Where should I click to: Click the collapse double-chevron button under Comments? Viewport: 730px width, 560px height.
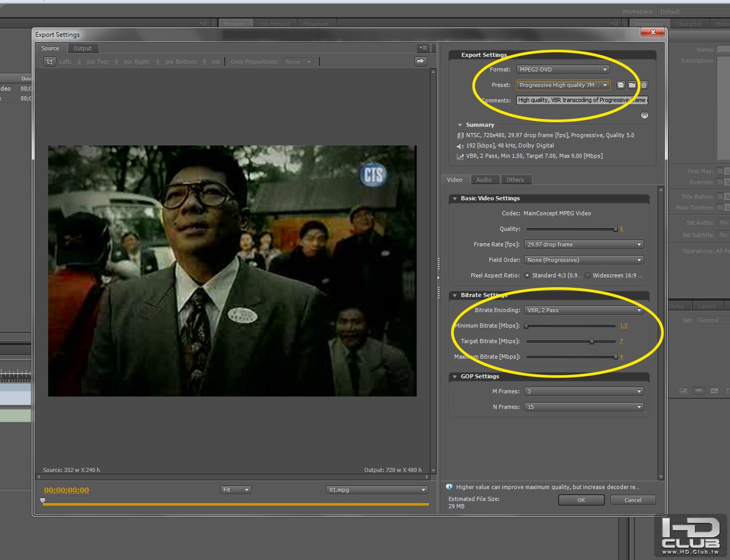point(645,115)
